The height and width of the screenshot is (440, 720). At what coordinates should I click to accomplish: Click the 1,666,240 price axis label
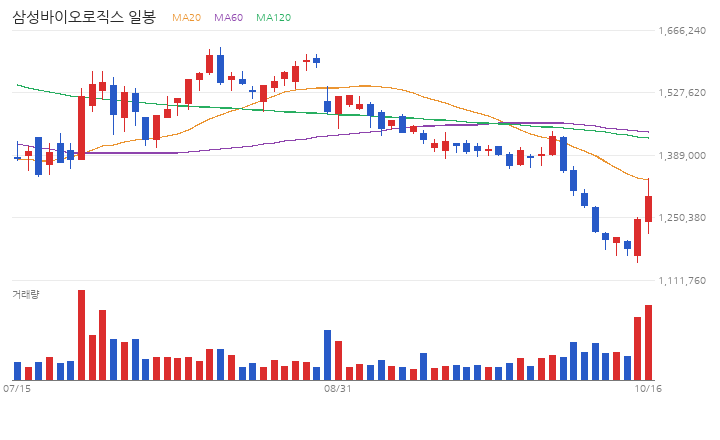[682, 31]
